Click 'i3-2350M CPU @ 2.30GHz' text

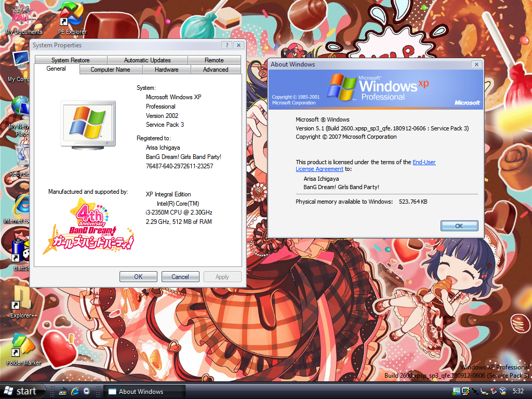tap(179, 212)
